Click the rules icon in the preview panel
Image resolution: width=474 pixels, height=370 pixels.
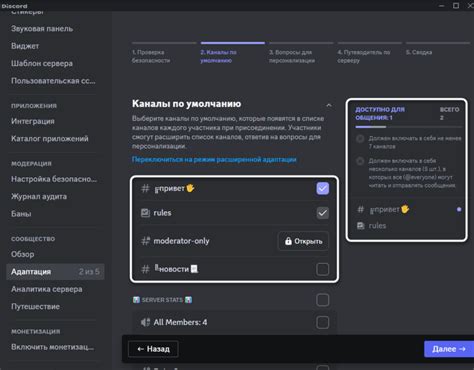361,226
